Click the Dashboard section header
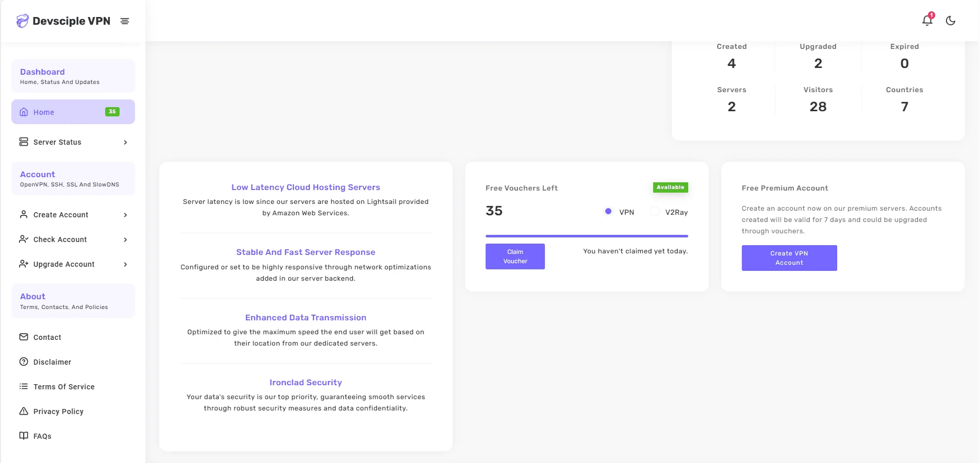 [73, 76]
